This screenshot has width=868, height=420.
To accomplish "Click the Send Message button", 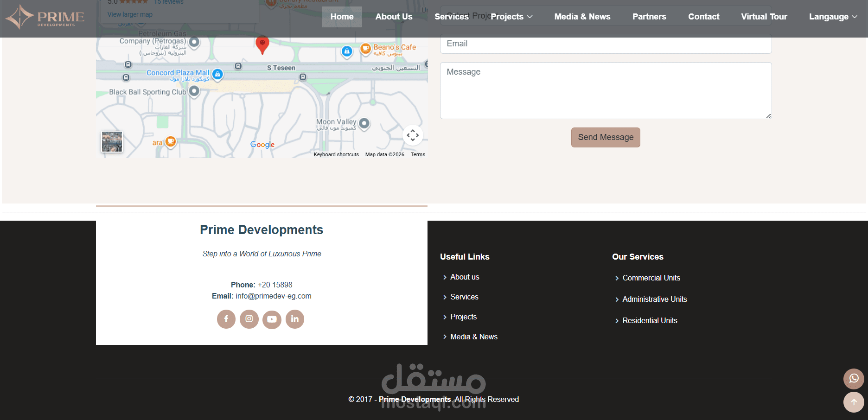I will (x=606, y=137).
